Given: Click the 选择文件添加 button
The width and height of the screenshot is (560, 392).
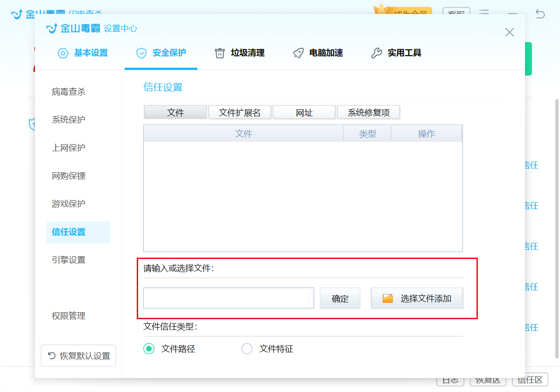Looking at the screenshot, I should pos(417,299).
